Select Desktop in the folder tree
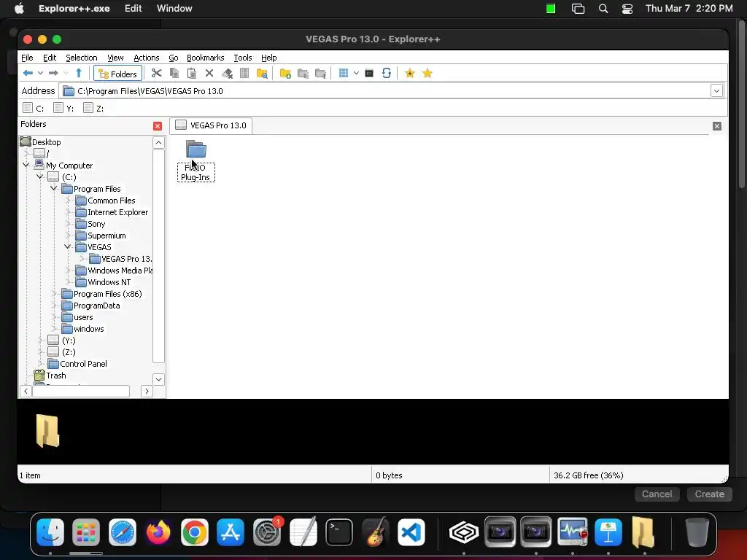The image size is (747, 560). coord(46,142)
